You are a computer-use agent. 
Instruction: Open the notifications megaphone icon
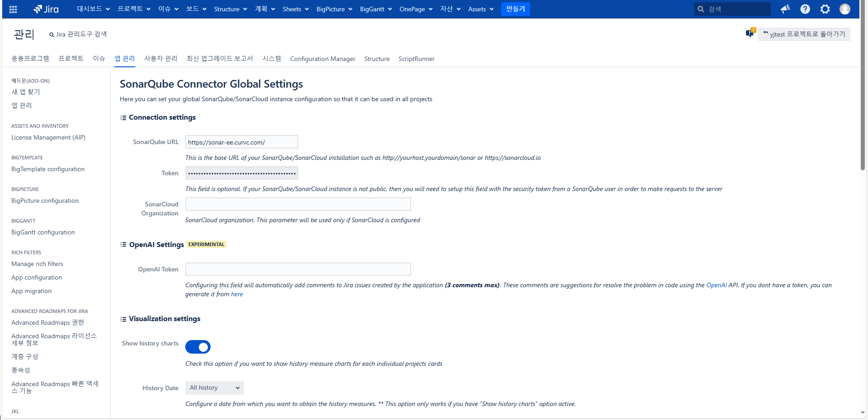[785, 9]
